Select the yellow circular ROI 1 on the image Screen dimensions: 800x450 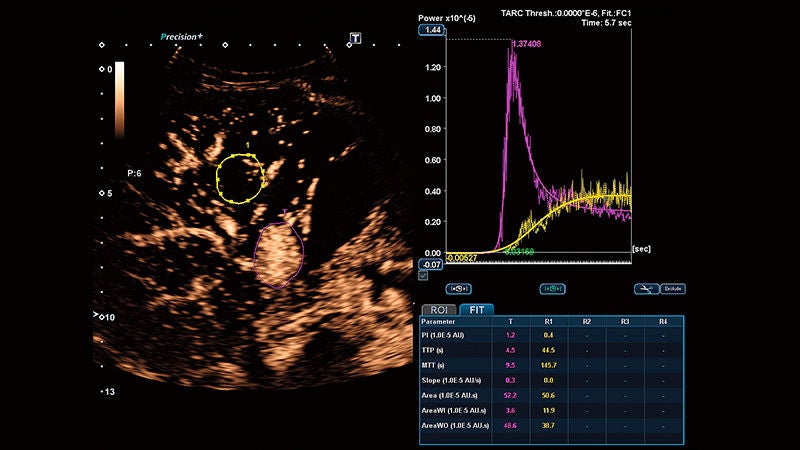tap(240, 179)
